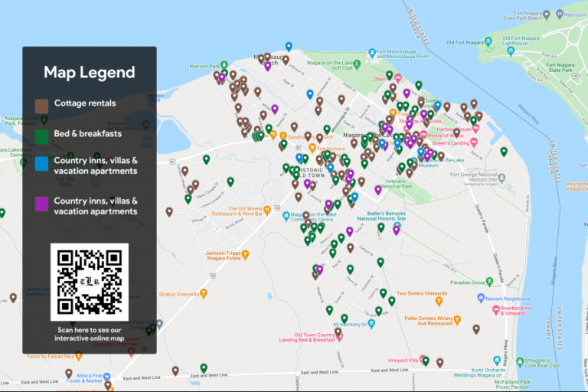Click the green Bed & breakfasts legend swatch

point(41,136)
